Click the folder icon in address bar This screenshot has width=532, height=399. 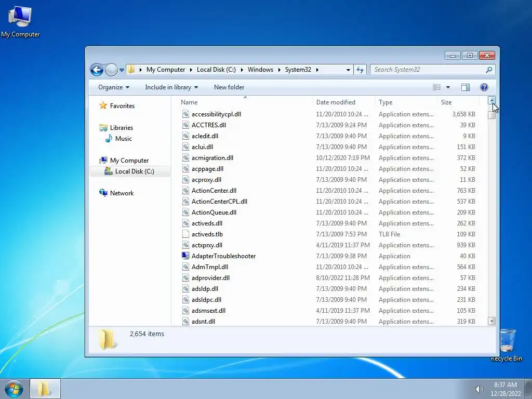point(131,70)
